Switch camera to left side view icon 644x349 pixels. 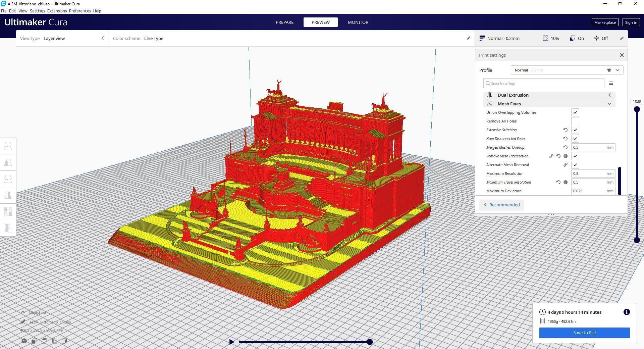pos(54,341)
